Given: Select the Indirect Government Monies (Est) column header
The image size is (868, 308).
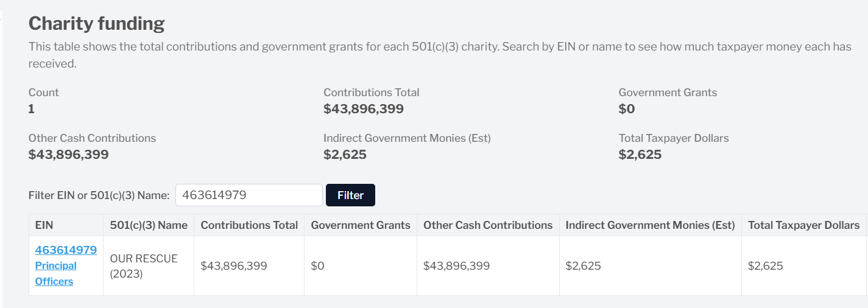Looking at the screenshot, I should pos(650,225).
